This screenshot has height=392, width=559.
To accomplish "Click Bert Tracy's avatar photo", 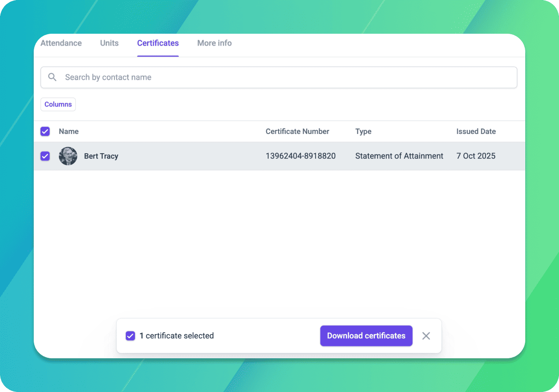I will (x=68, y=156).
